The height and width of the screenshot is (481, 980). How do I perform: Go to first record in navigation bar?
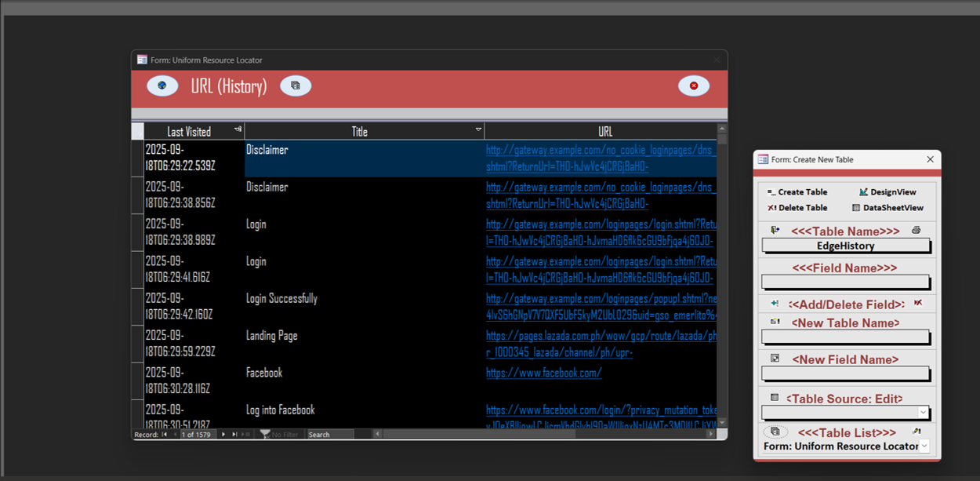(x=165, y=434)
